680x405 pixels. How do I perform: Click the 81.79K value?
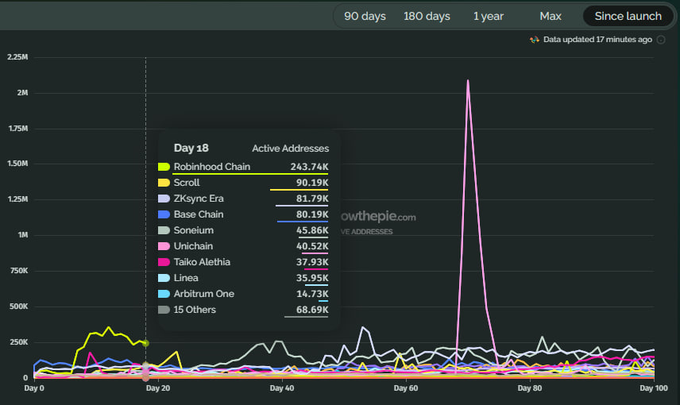(312, 199)
